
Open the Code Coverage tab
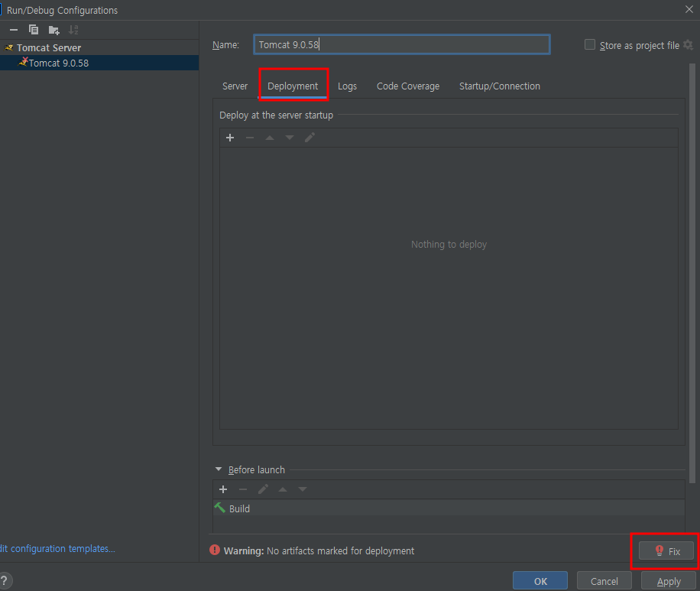[408, 86]
